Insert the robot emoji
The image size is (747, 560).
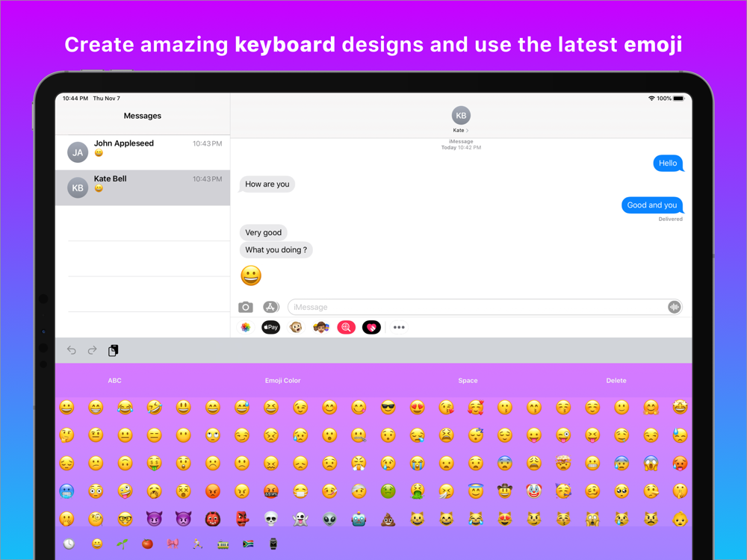[359, 519]
